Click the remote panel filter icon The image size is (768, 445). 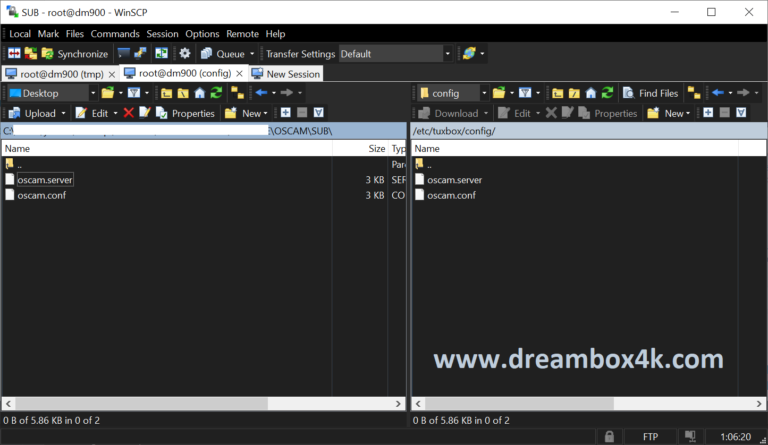click(x=525, y=93)
